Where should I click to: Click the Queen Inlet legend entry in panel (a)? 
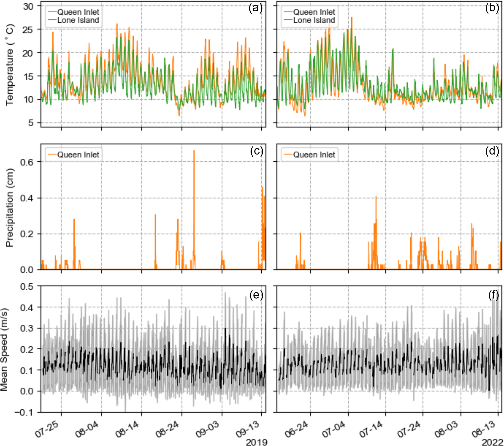(x=78, y=12)
